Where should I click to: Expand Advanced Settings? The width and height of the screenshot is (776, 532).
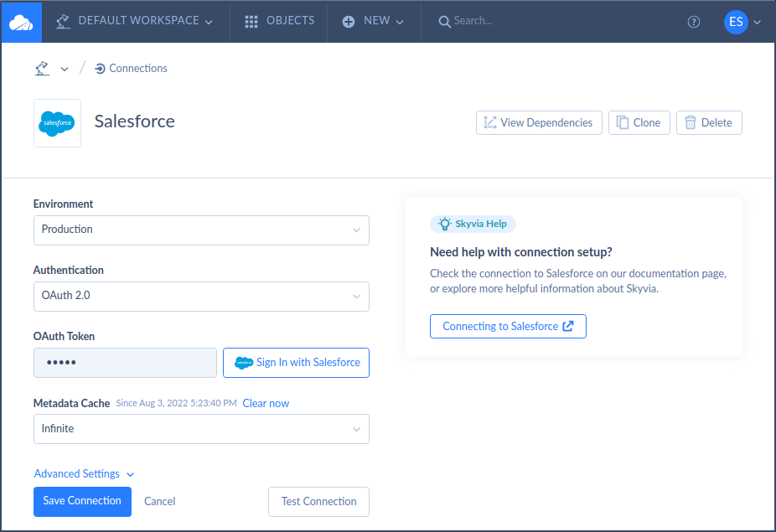tap(84, 473)
